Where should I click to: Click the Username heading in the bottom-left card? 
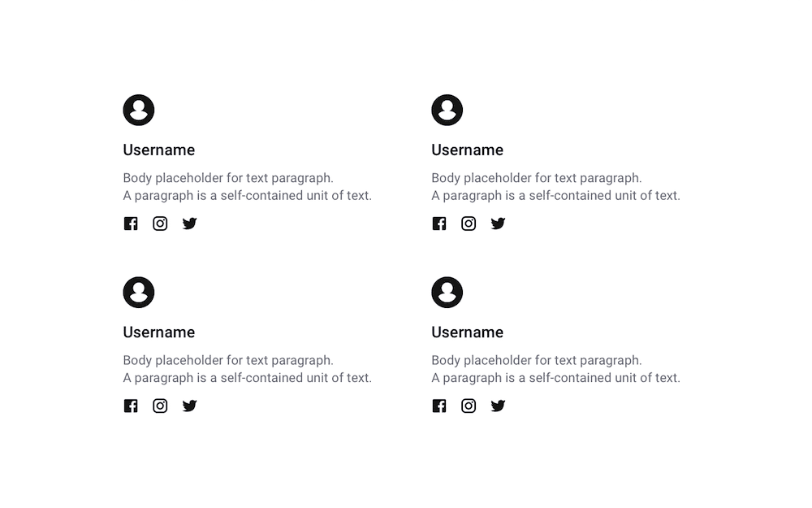point(159,332)
